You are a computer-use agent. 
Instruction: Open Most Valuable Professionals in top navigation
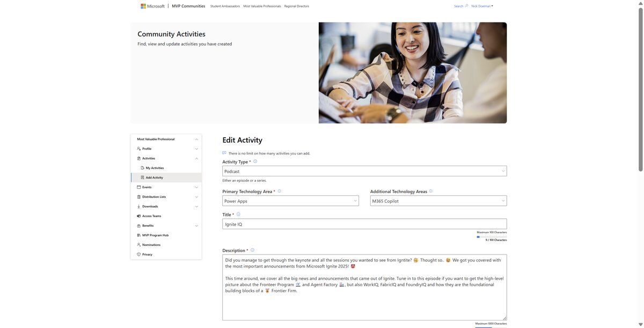coord(262,6)
